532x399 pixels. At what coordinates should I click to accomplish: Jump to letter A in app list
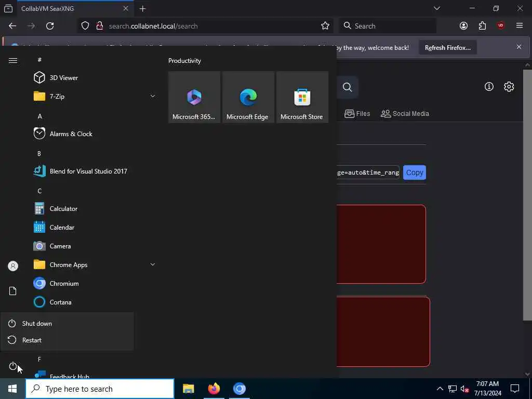point(39,116)
